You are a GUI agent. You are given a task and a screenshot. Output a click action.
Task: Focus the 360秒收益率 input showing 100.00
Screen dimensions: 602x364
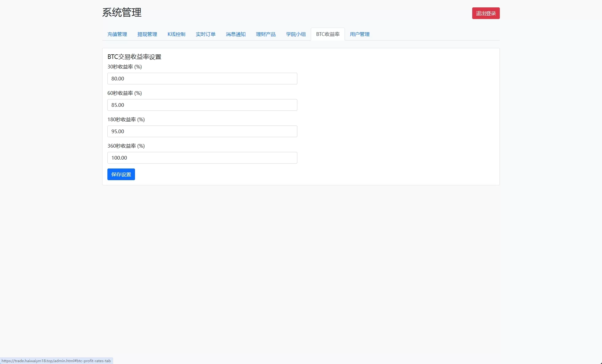202,158
